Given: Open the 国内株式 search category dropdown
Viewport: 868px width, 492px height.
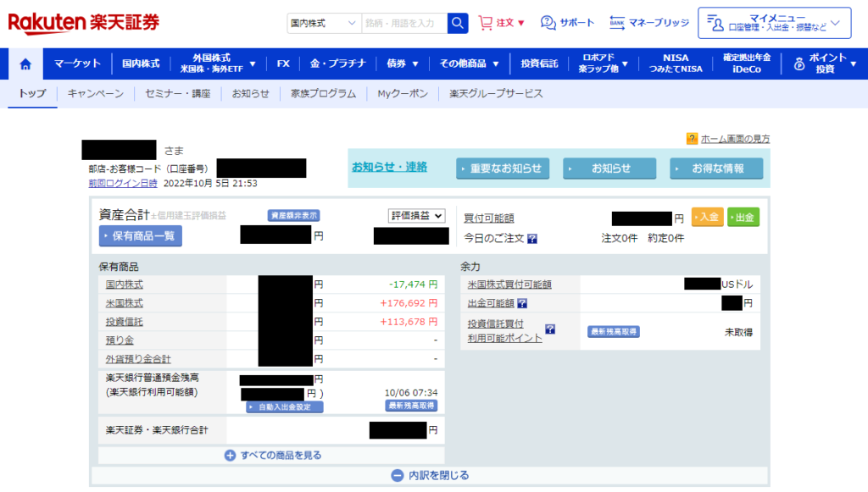Looking at the screenshot, I should tap(320, 23).
